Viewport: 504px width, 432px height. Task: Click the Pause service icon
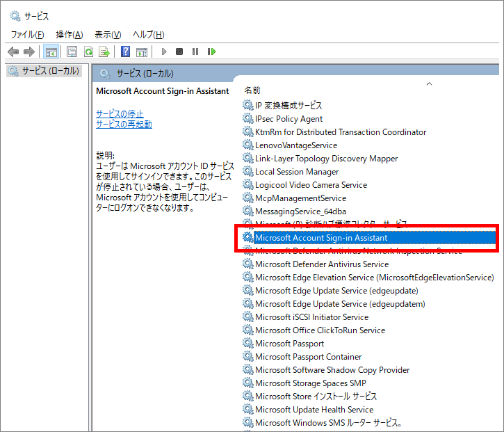(195, 51)
